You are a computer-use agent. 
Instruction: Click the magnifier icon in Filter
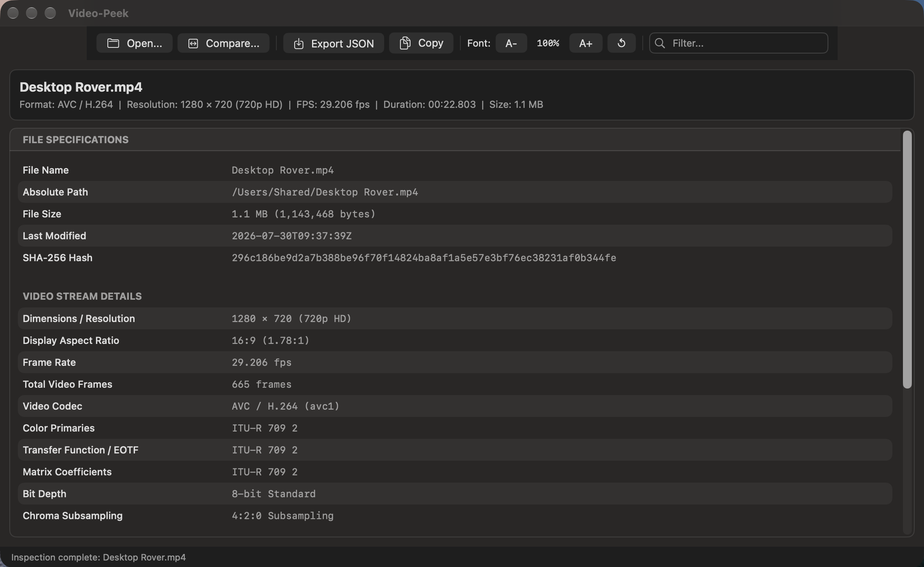[x=660, y=43]
